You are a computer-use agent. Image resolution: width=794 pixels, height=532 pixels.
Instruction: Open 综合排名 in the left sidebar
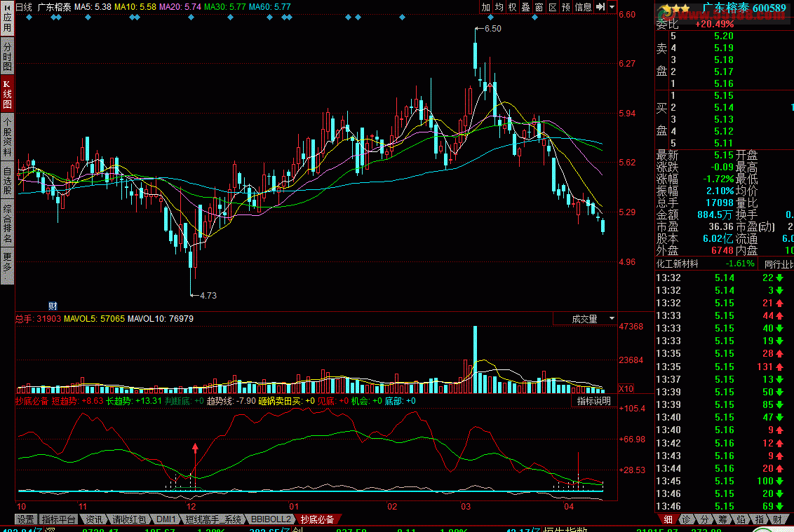click(7, 224)
